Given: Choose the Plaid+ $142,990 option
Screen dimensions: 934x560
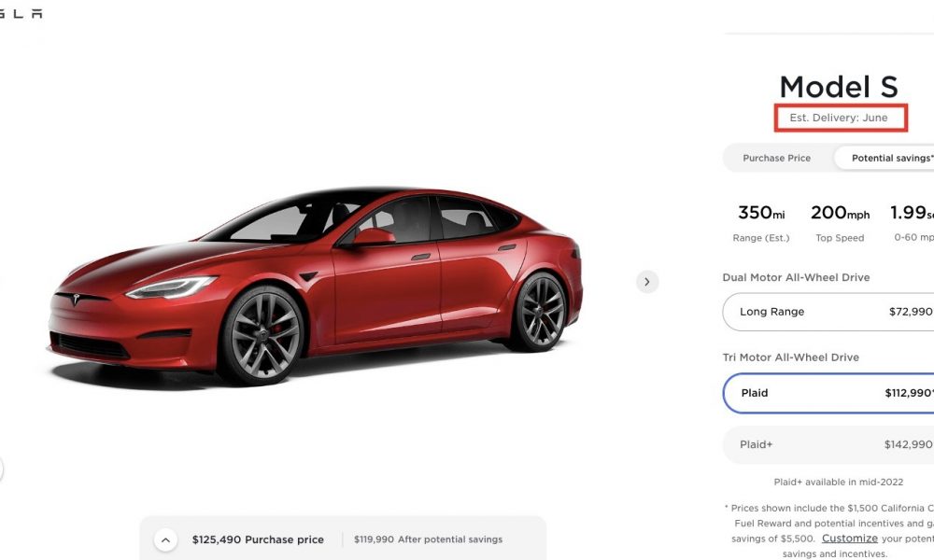Looking at the screenshot, I should [x=828, y=444].
